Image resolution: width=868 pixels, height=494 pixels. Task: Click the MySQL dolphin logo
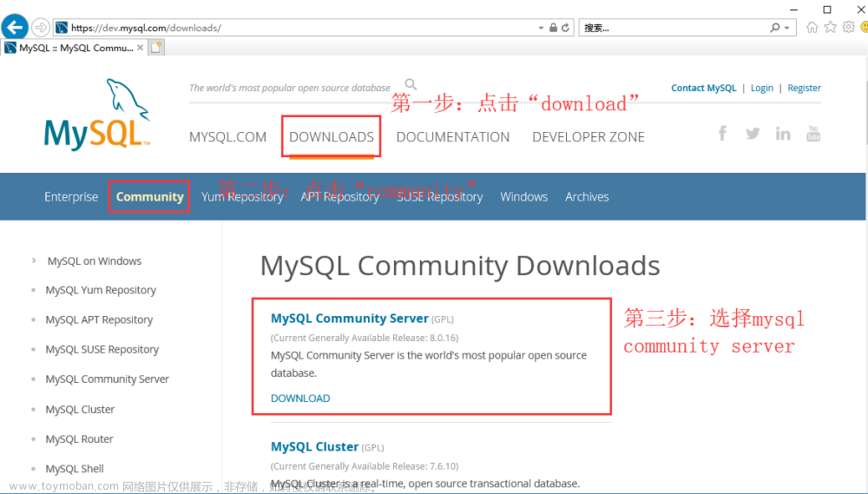coord(97,114)
